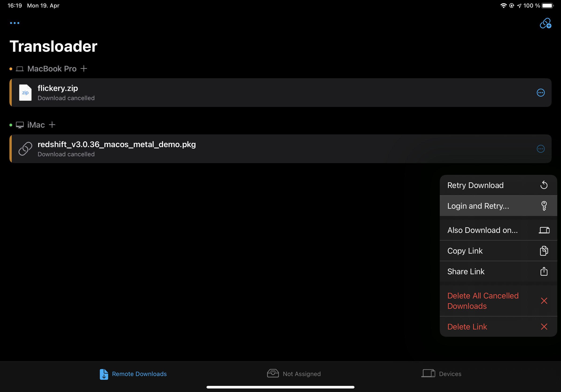The height and width of the screenshot is (392, 561).
Task: Select Login and Retry... option
Action: click(478, 206)
